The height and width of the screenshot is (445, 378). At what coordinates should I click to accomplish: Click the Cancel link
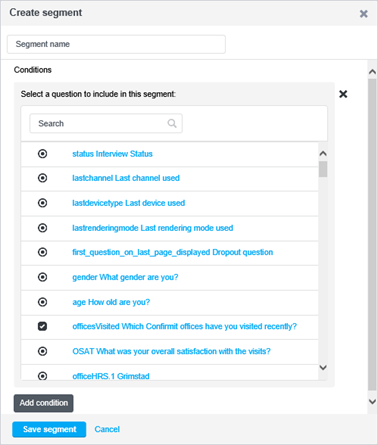click(107, 429)
